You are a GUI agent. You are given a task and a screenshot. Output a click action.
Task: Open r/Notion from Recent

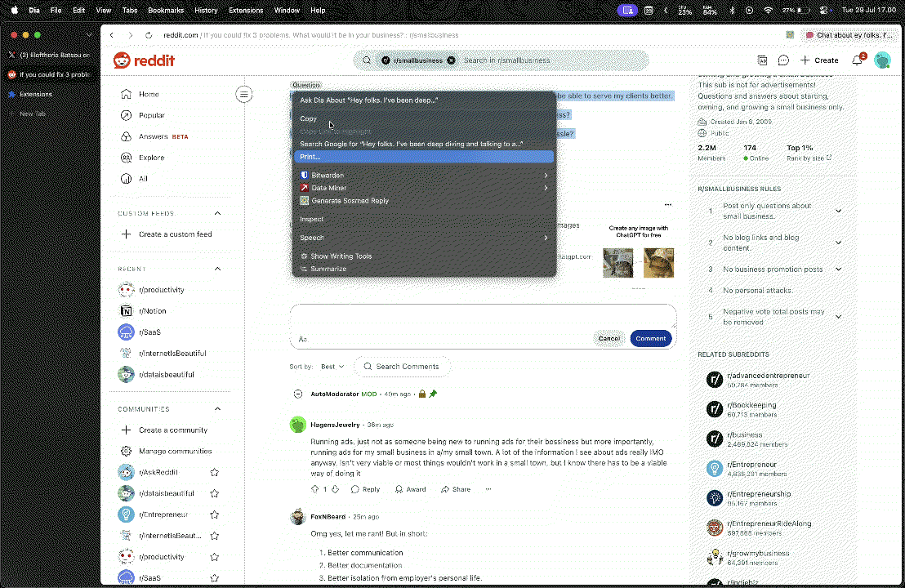tap(143, 311)
